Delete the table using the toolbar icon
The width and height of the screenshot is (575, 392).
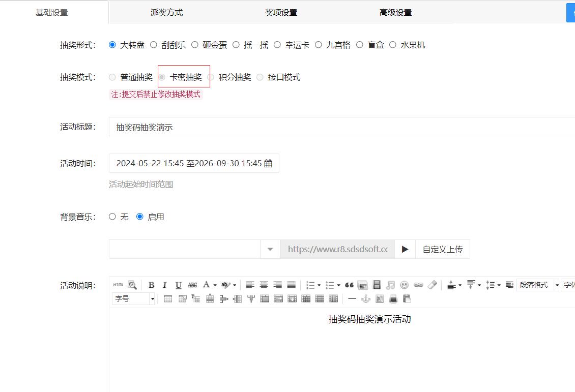182,298
